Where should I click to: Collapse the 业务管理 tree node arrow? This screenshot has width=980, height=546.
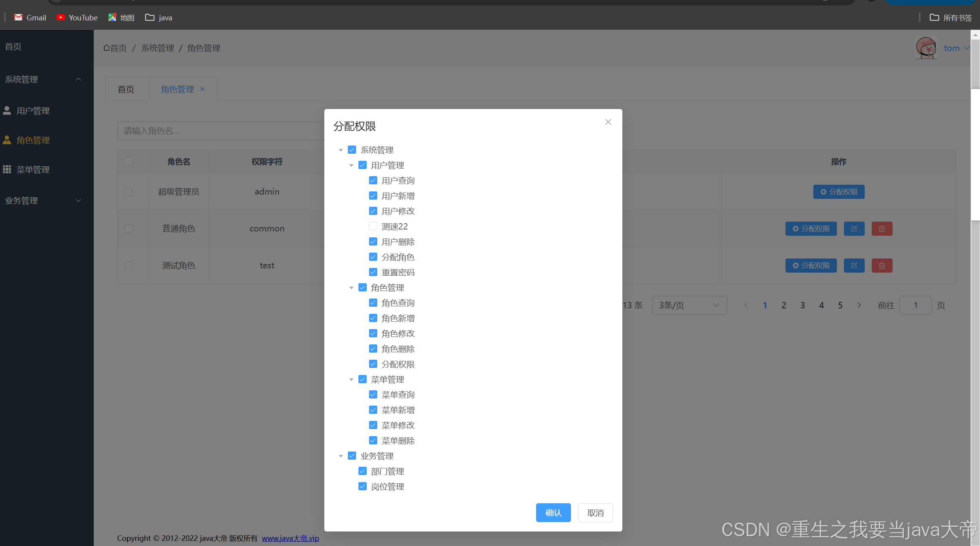(x=341, y=456)
